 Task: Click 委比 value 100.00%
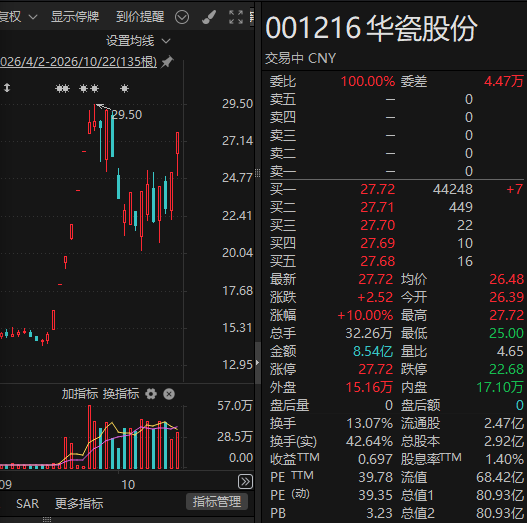click(368, 81)
